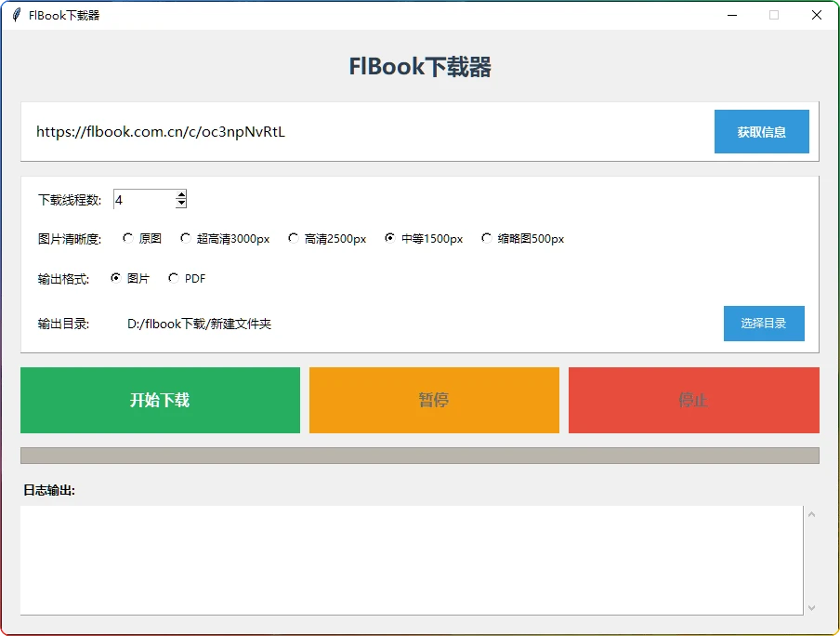Click the 获取信息 button
The height and width of the screenshot is (636, 840).
(x=761, y=131)
